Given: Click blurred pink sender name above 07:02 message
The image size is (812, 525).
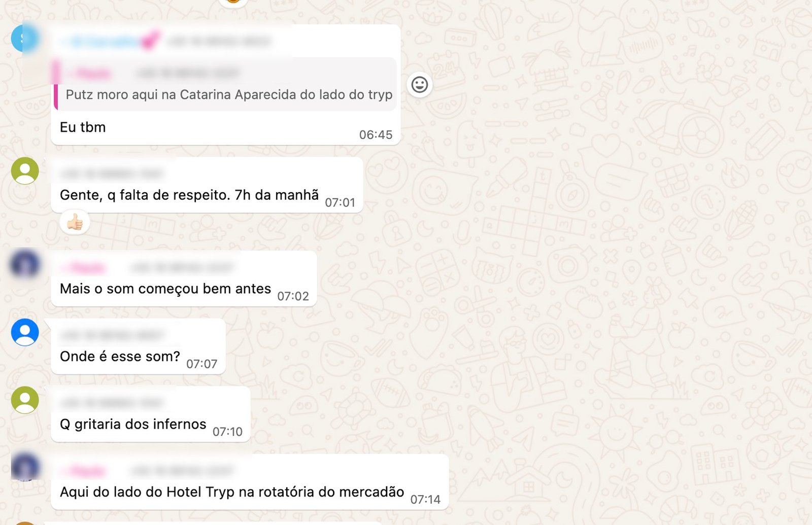Looking at the screenshot, I should click(x=83, y=267).
